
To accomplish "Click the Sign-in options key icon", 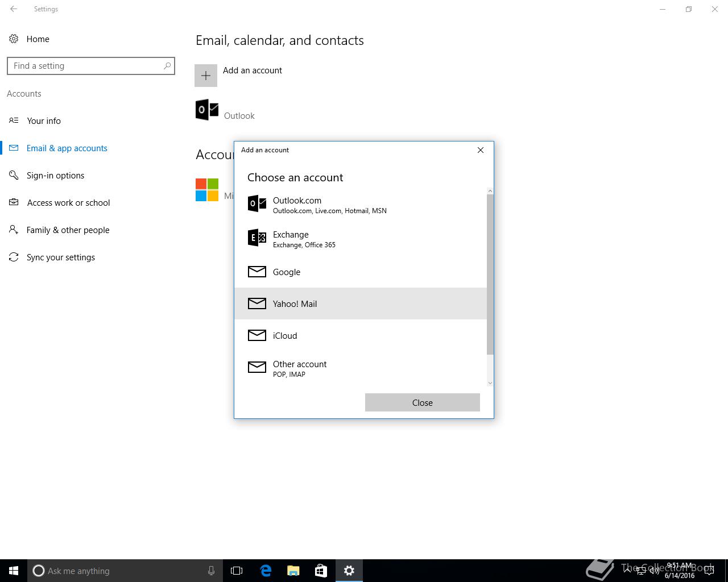I will (14, 175).
